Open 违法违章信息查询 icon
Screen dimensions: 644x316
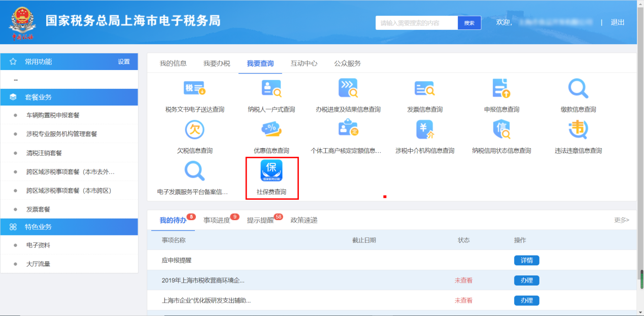coord(578,130)
